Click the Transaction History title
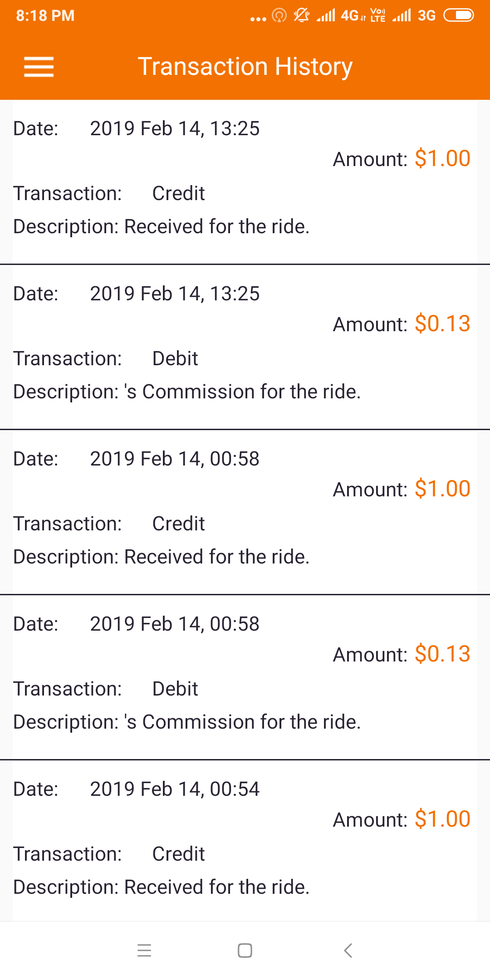 (x=245, y=67)
